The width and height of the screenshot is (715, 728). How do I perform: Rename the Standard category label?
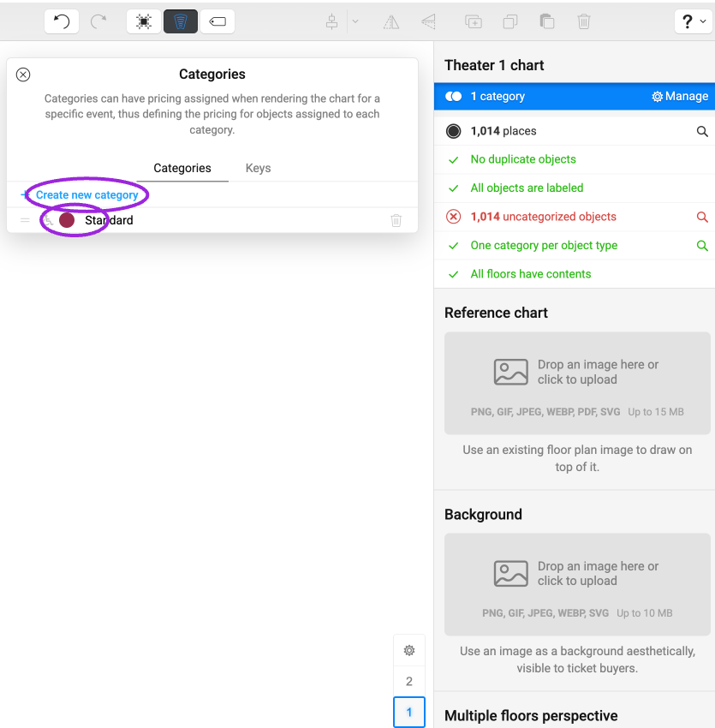109,220
